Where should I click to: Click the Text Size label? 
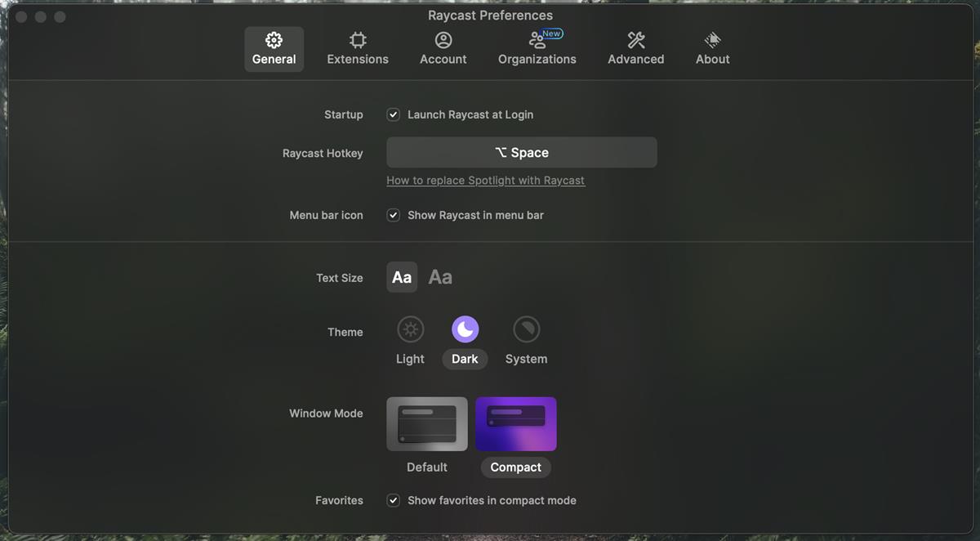339,278
